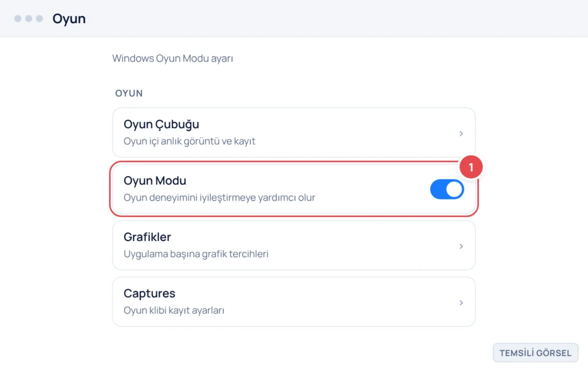Click the TEMSİLİ GÖRSEL badge
This screenshot has height=370, width=588.
click(536, 353)
